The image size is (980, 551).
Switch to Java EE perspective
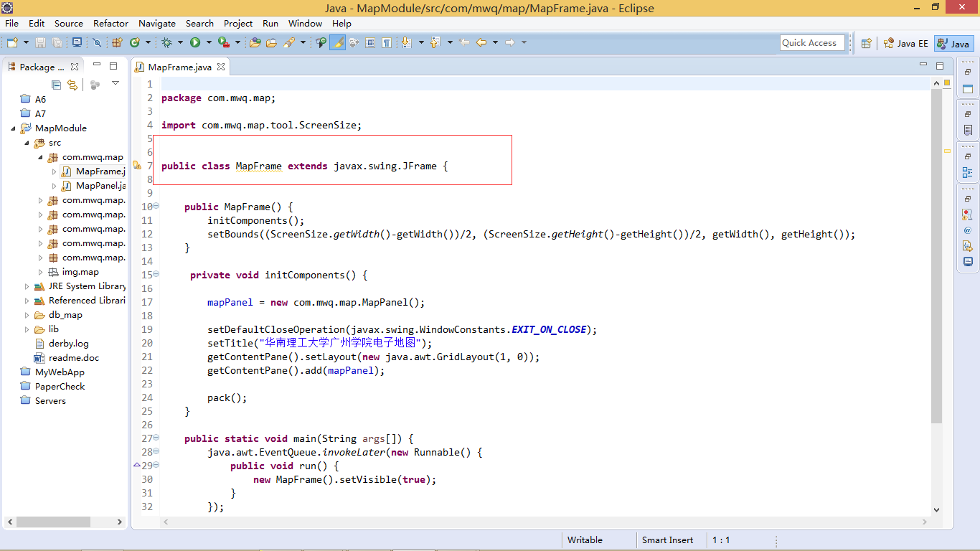905,44
